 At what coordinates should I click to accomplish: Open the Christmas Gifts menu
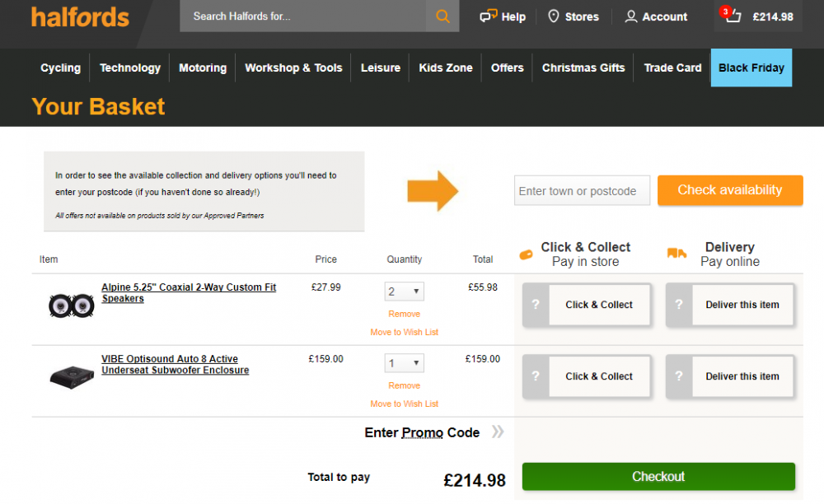[583, 68]
